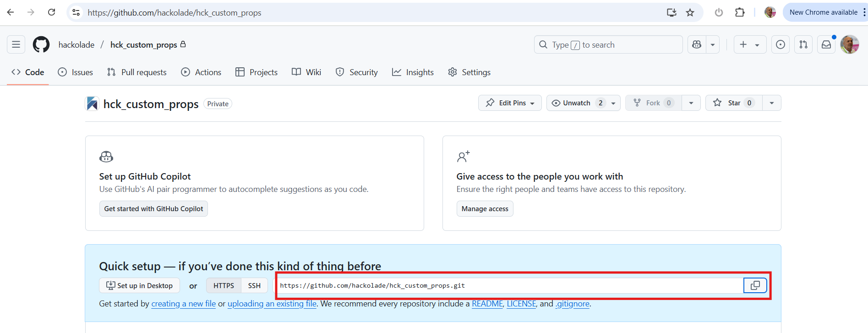
Task: Go to GitHub homepage via Octocat logo
Action: [41, 44]
